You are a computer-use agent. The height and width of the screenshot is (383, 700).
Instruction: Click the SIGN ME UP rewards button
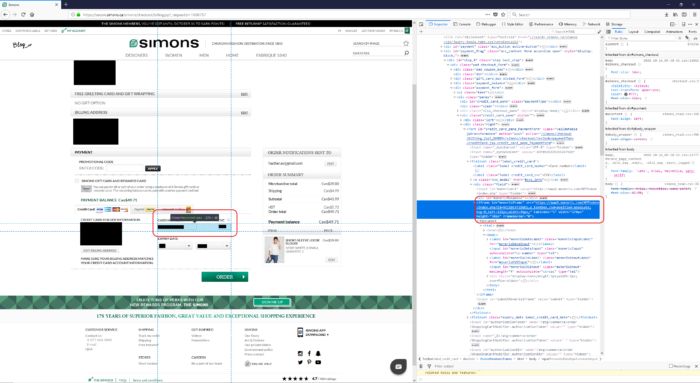coord(272,302)
